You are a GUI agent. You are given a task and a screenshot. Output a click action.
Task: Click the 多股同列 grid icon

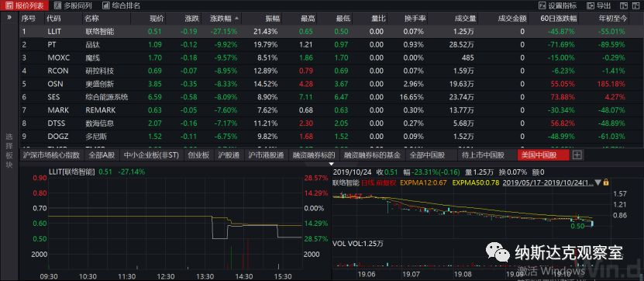[57, 5]
